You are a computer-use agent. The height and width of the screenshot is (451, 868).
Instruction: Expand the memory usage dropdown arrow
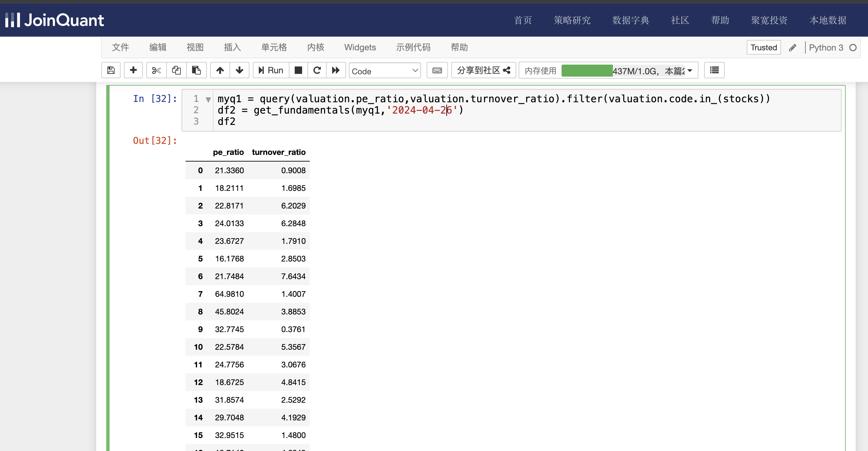point(690,70)
